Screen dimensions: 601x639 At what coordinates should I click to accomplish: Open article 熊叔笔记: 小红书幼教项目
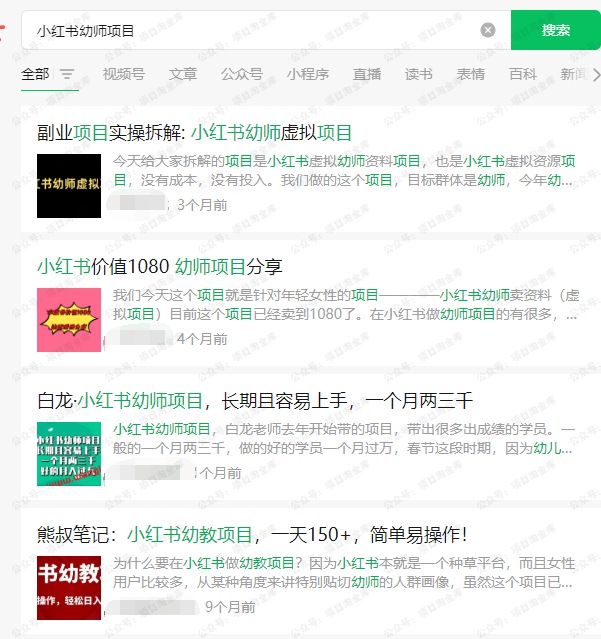tap(252, 535)
